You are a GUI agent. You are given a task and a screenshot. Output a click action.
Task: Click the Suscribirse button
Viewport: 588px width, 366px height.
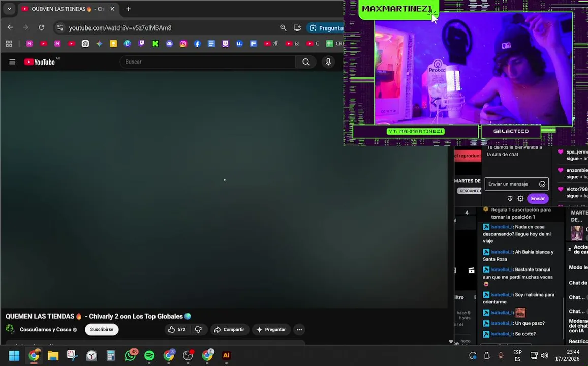click(x=102, y=329)
